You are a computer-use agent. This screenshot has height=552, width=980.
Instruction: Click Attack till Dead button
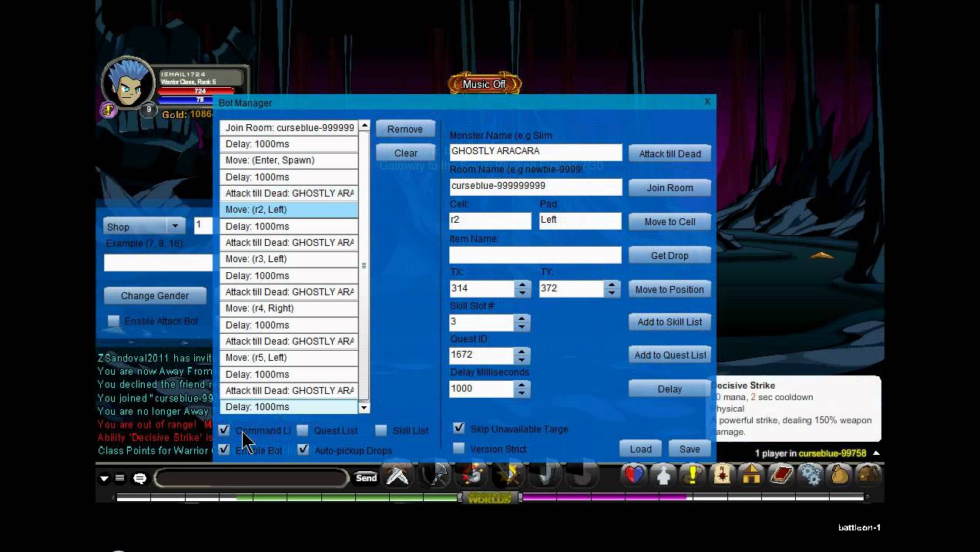tap(670, 153)
